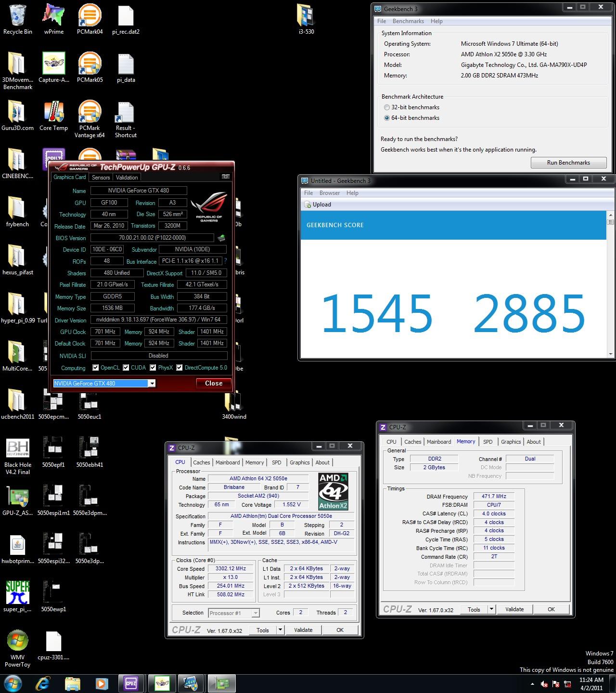Toggle the CUDA checkbox in GPU-Z
This screenshot has height=693, width=616.
coord(126,368)
